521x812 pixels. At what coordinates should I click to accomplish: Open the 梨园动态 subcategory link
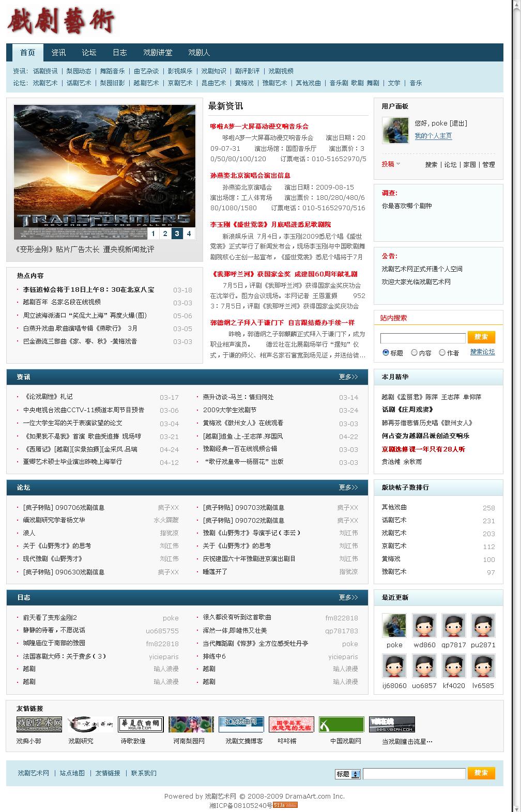[x=79, y=71]
